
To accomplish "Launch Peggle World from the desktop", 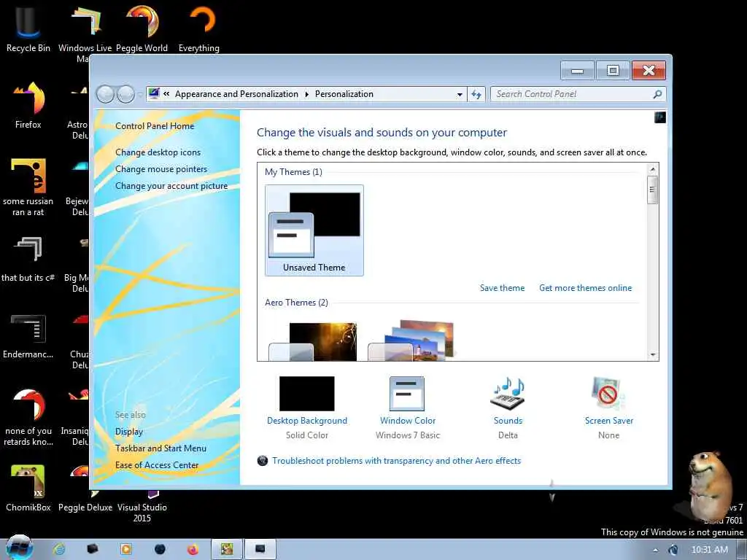I will tap(142, 28).
